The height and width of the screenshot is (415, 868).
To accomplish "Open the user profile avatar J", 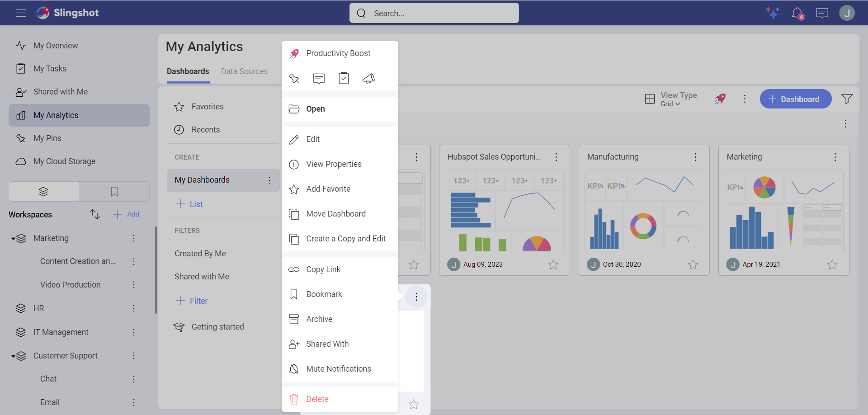I will point(847,13).
